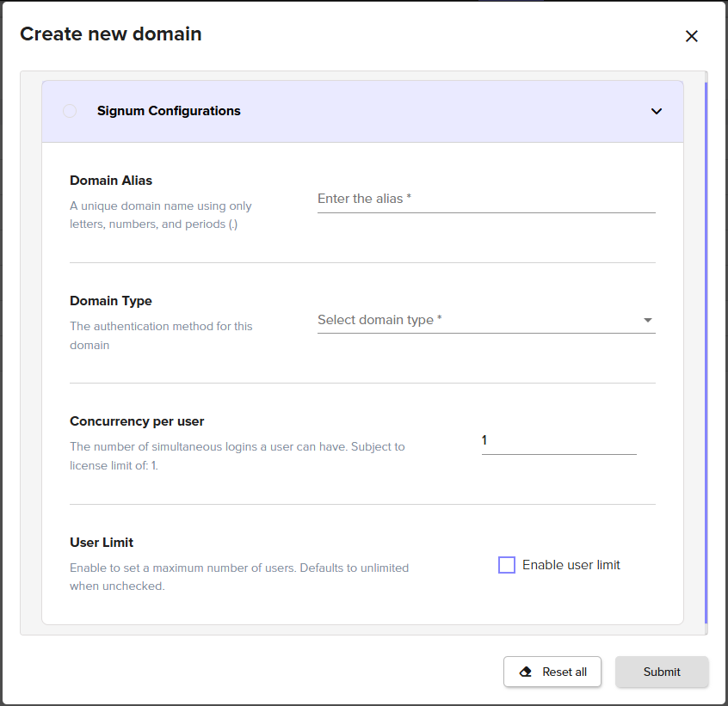This screenshot has height=706, width=728.
Task: Select the circle indicator beside Signum Configurations
Action: click(x=70, y=111)
